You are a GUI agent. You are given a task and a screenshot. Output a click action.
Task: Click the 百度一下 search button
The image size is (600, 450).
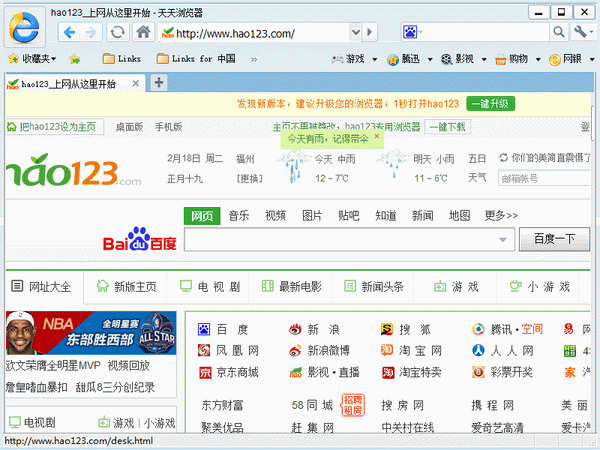click(x=554, y=240)
